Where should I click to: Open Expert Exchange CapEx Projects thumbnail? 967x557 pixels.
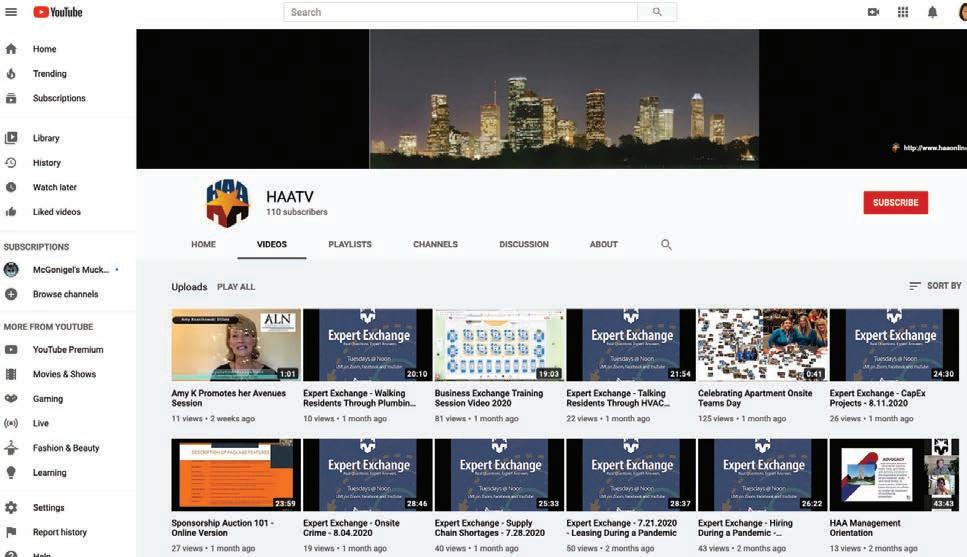tap(894, 345)
